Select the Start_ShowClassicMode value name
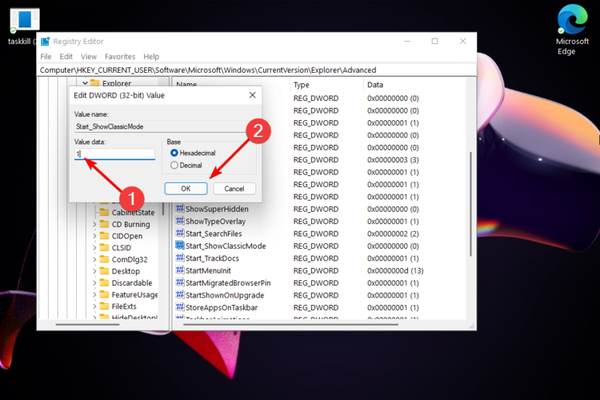This screenshot has width=600, height=400. click(225, 246)
